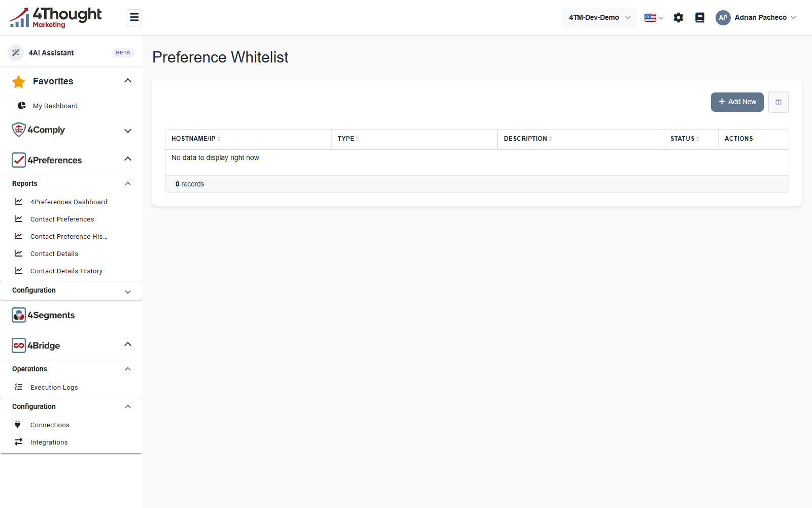Open the 4TM-Dev-Demo environment dropdown
The width and height of the screenshot is (812, 508).
click(x=599, y=18)
